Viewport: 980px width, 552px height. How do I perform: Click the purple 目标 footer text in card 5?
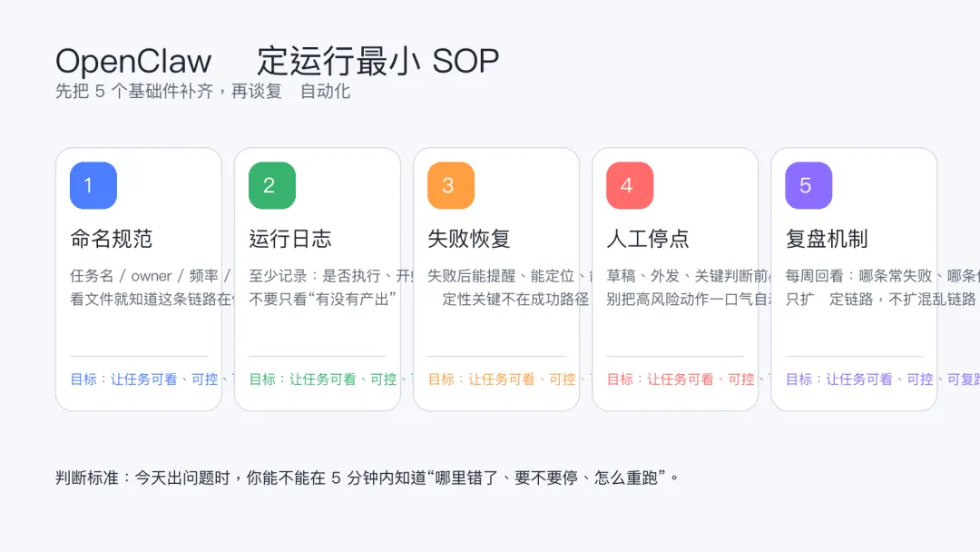tap(860, 379)
